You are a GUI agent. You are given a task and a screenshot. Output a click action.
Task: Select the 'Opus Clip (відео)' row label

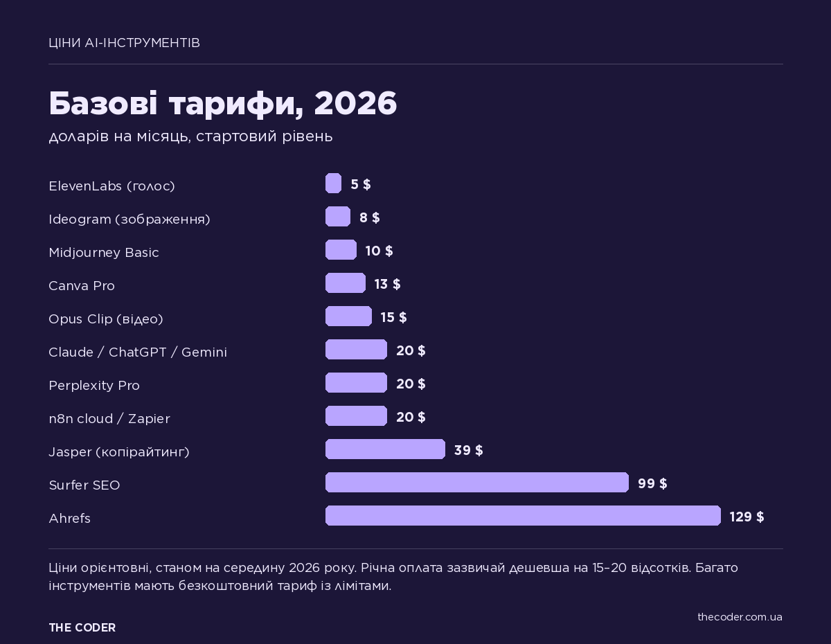(106, 319)
